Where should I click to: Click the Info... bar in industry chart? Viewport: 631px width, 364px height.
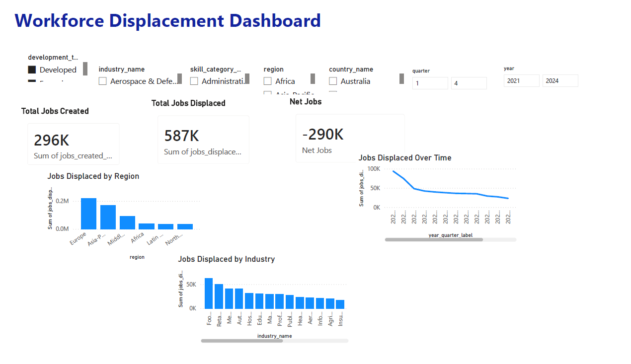coord(320,303)
